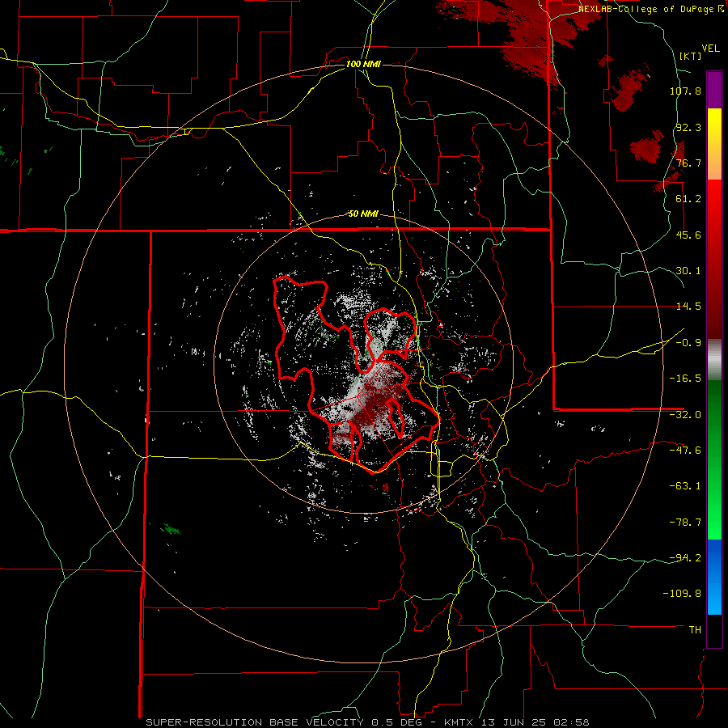Screen dimensions: 728x728
Task: Click the 14.5 scale value
Action: click(x=688, y=307)
